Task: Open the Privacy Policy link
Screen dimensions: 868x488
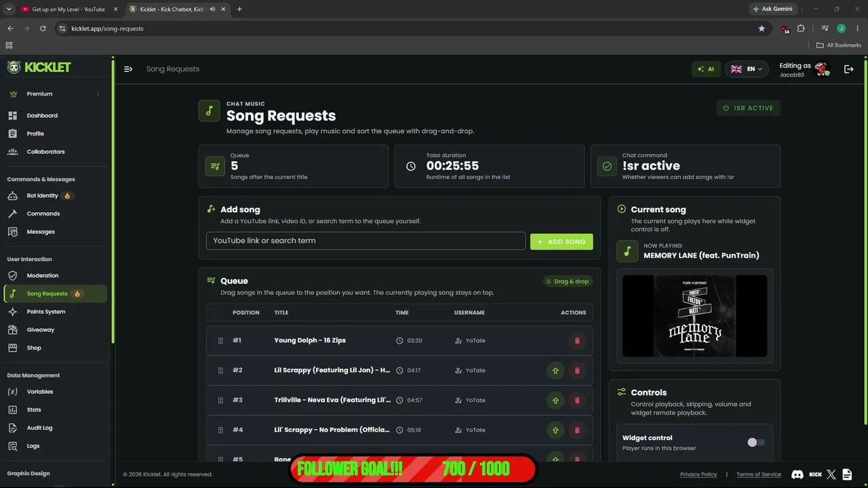Action: pyautogui.click(x=698, y=474)
